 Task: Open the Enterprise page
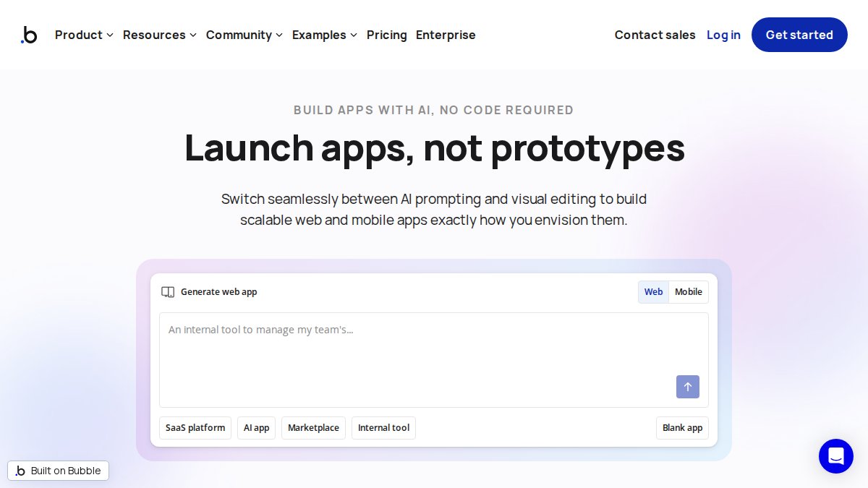click(x=446, y=35)
